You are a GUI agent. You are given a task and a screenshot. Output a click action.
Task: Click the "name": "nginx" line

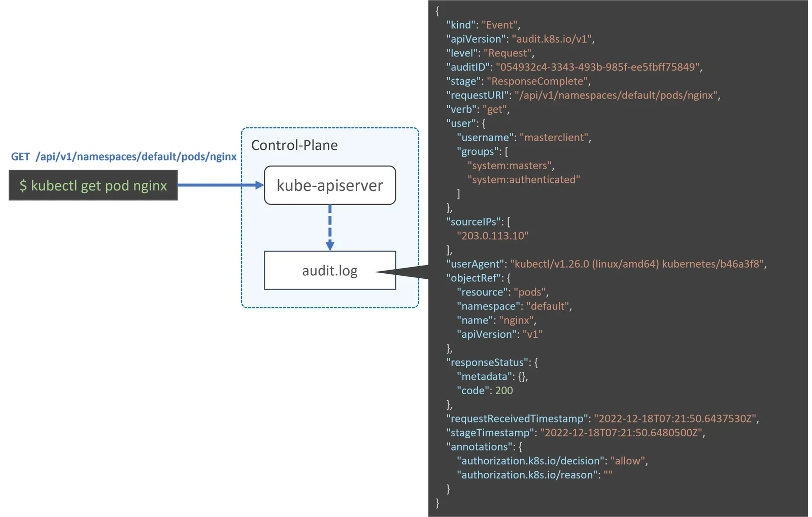click(496, 320)
